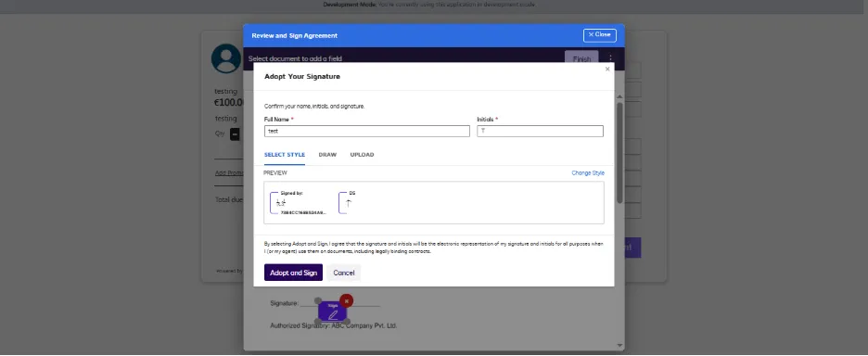This screenshot has height=356, width=868.
Task: Click the document vertical scrollbar thumb
Action: click(620, 152)
